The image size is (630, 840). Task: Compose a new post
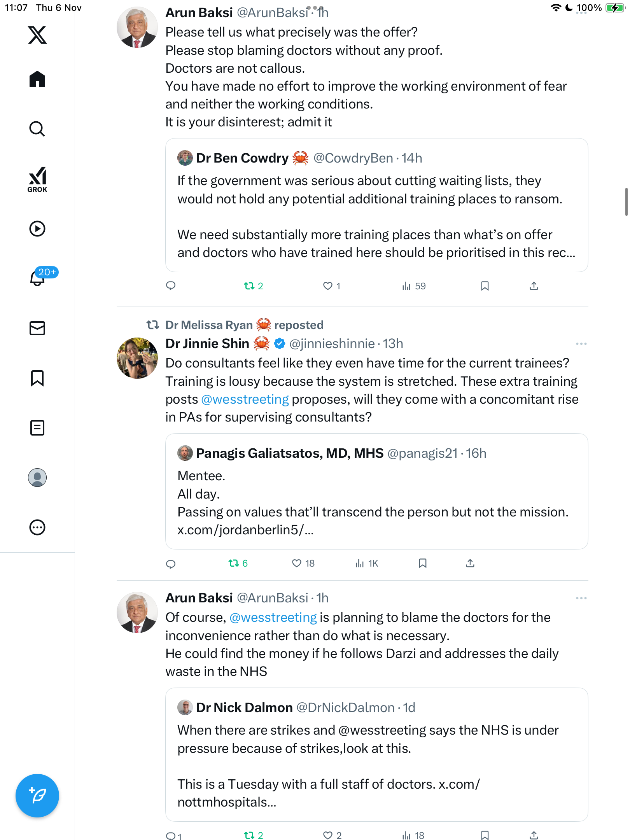[x=37, y=796]
